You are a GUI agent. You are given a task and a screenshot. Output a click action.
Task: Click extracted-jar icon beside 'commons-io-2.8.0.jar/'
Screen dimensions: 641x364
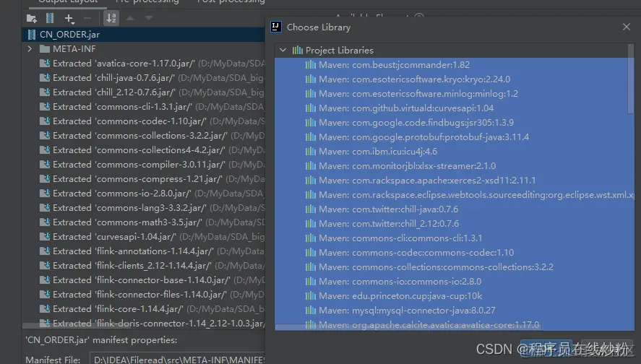pos(45,194)
